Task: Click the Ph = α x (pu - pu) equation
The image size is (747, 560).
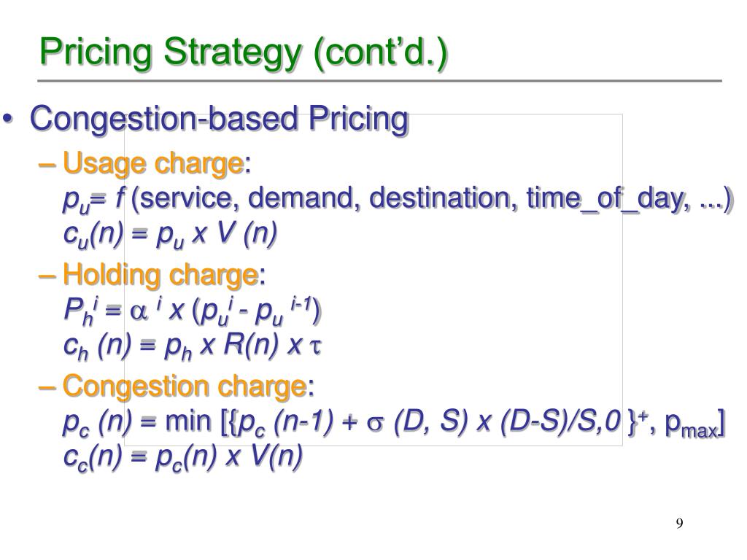Action: coord(192,311)
